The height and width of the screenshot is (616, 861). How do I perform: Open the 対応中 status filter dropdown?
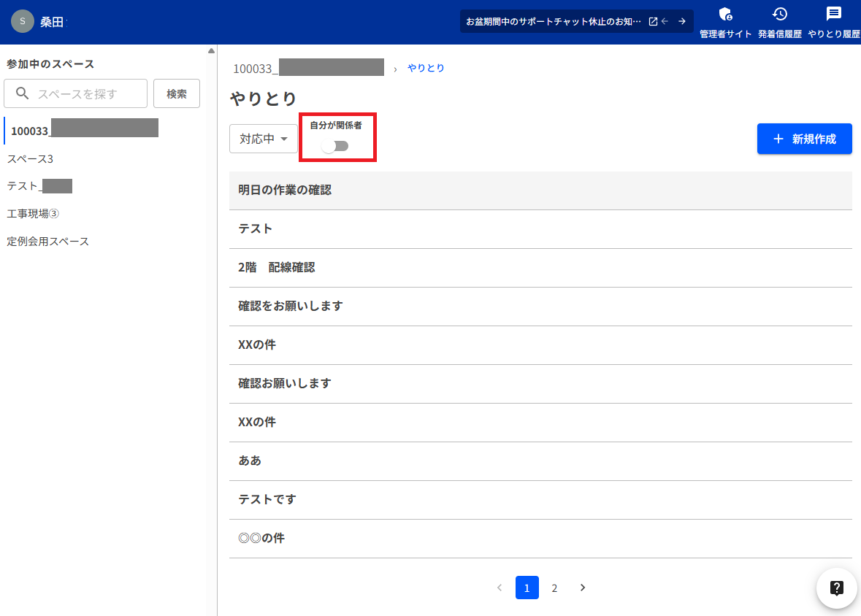(x=263, y=139)
